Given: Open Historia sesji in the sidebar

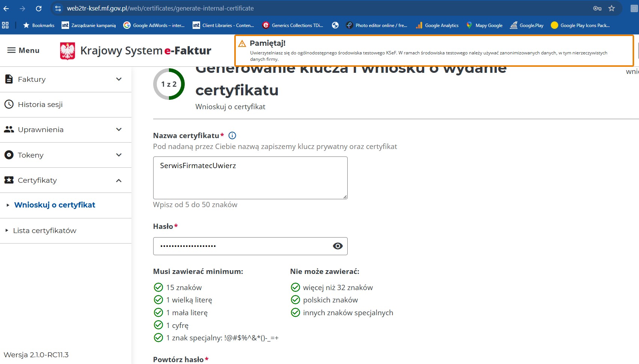Looking at the screenshot, I should point(40,104).
